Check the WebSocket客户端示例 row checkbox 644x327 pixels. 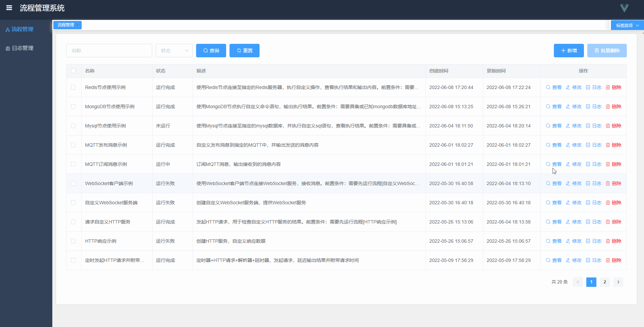click(73, 183)
